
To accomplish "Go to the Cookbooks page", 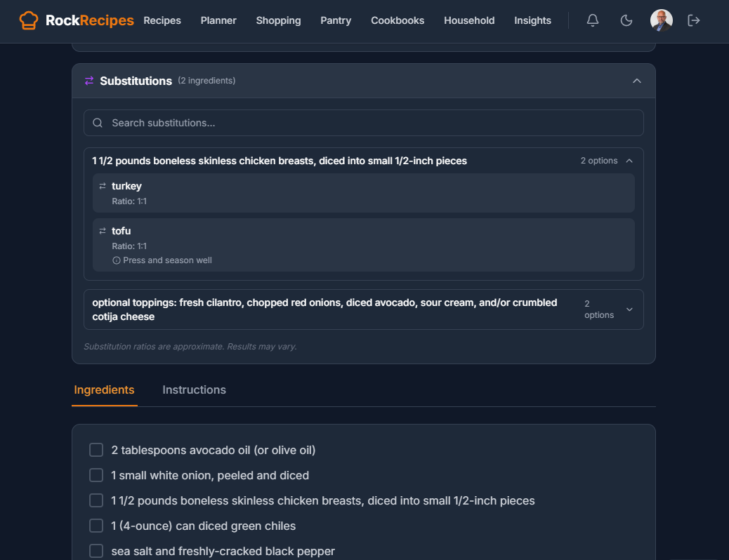I will pos(398,20).
